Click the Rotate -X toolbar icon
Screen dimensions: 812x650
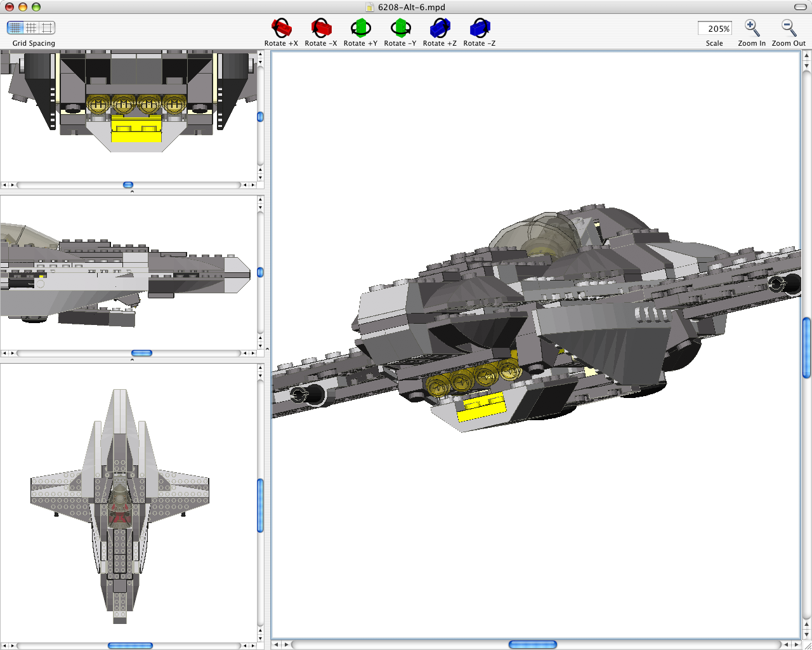click(321, 29)
